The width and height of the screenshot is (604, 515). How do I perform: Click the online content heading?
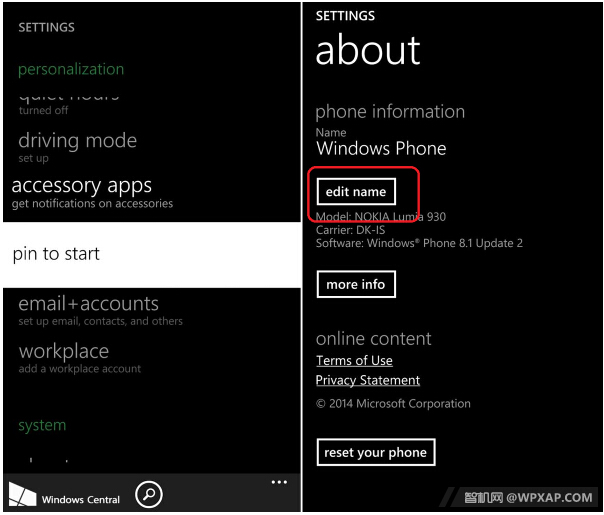click(373, 339)
